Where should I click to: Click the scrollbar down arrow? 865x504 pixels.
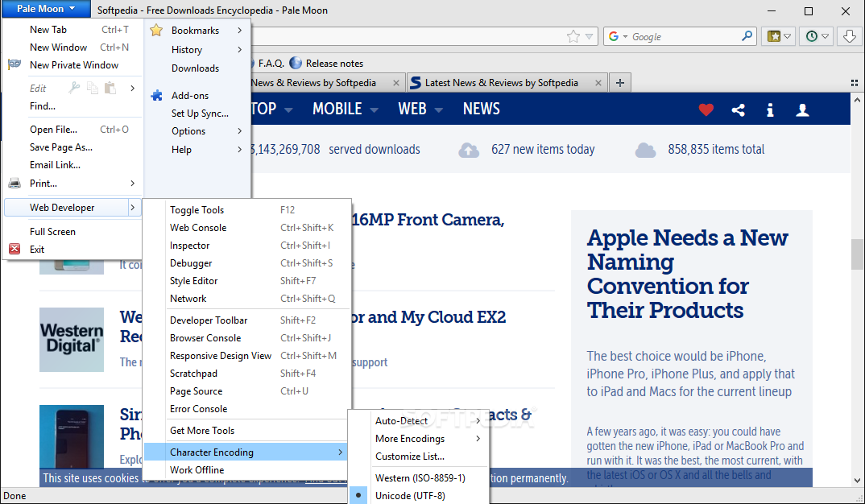[857, 481]
